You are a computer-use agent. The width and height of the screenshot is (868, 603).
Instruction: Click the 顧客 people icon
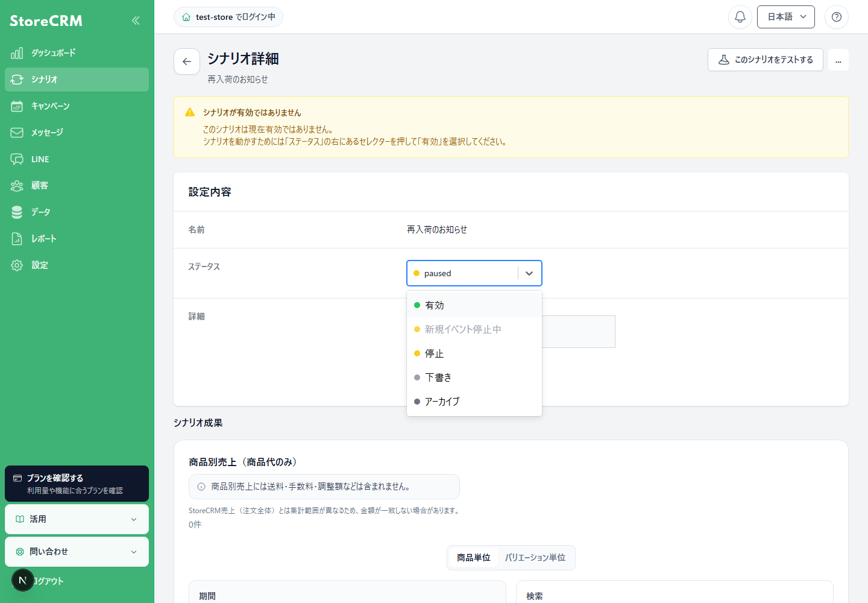[17, 186]
